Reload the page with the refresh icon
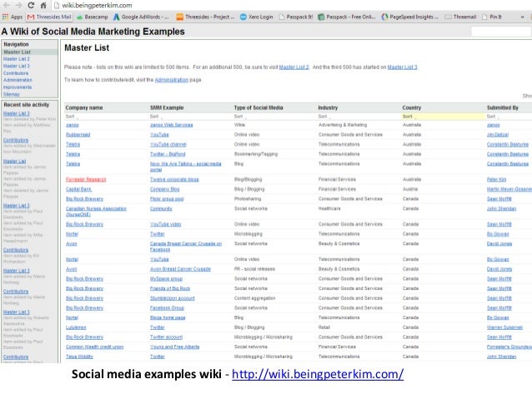This screenshot has height=399, width=532. pos(31,6)
